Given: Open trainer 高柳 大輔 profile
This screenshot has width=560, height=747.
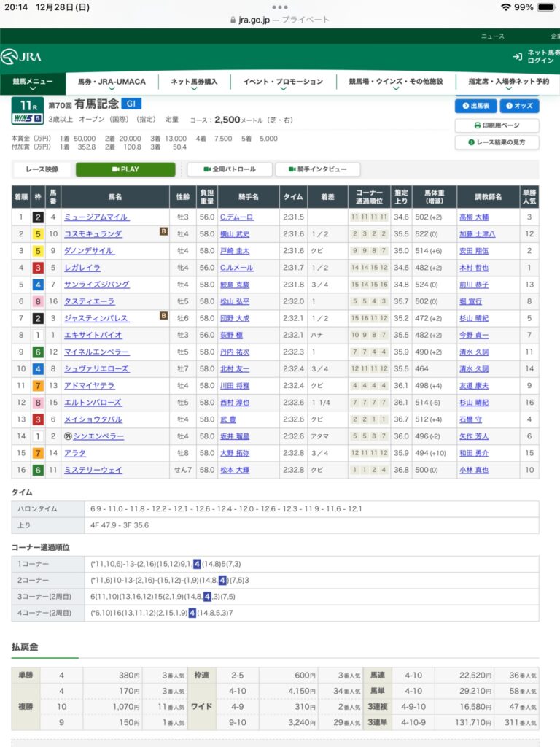Looking at the screenshot, I should 474,217.
